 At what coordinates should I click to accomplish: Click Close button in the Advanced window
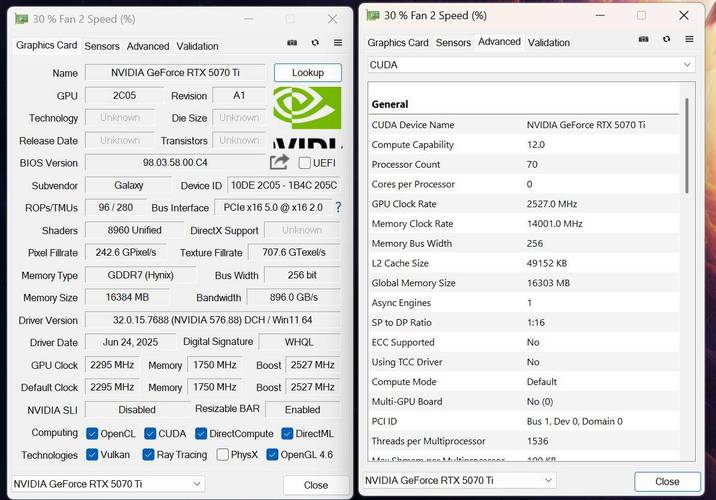667,482
